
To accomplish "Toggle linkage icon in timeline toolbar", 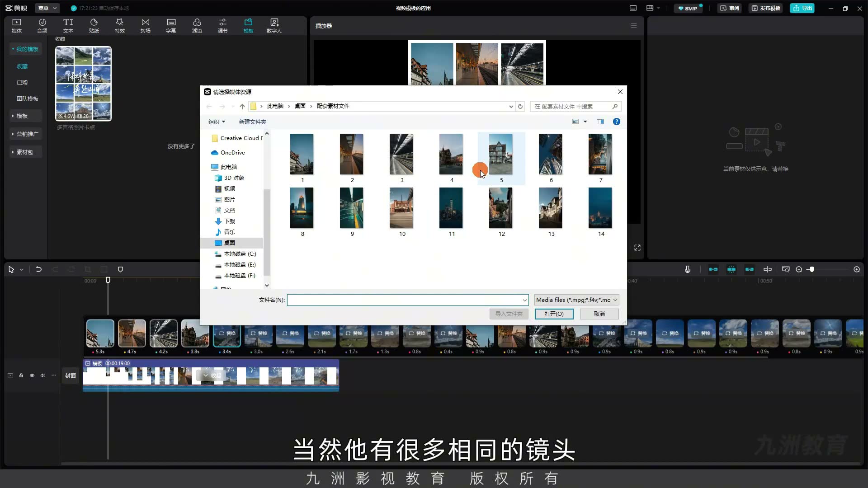I will (x=750, y=270).
